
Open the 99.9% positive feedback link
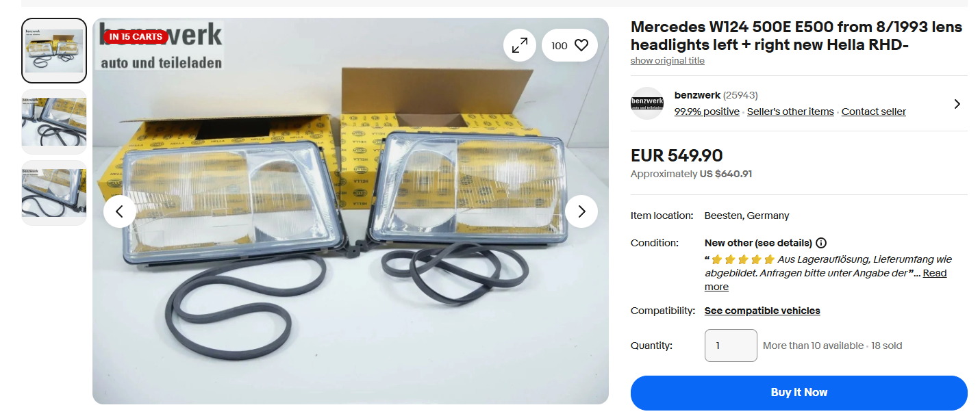click(707, 112)
